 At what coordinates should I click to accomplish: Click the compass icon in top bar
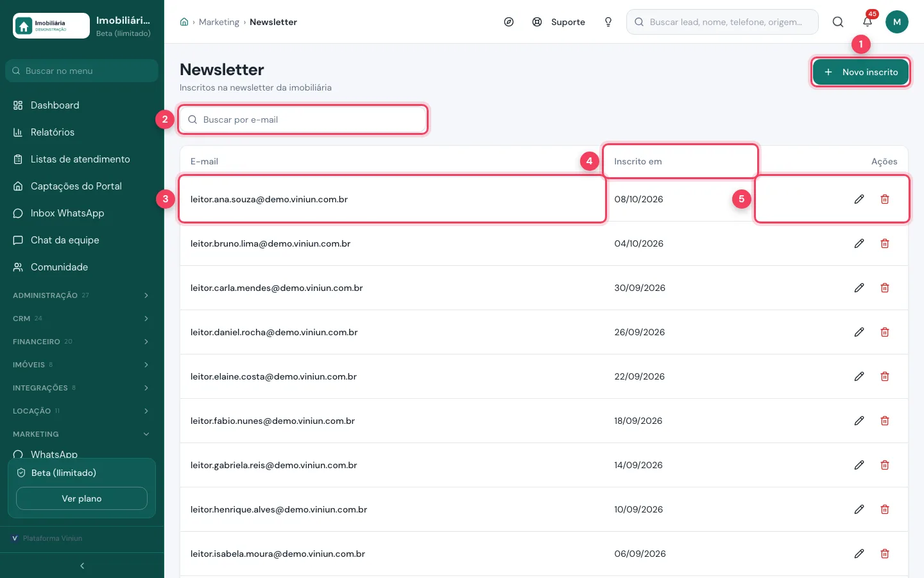pyautogui.click(x=509, y=22)
